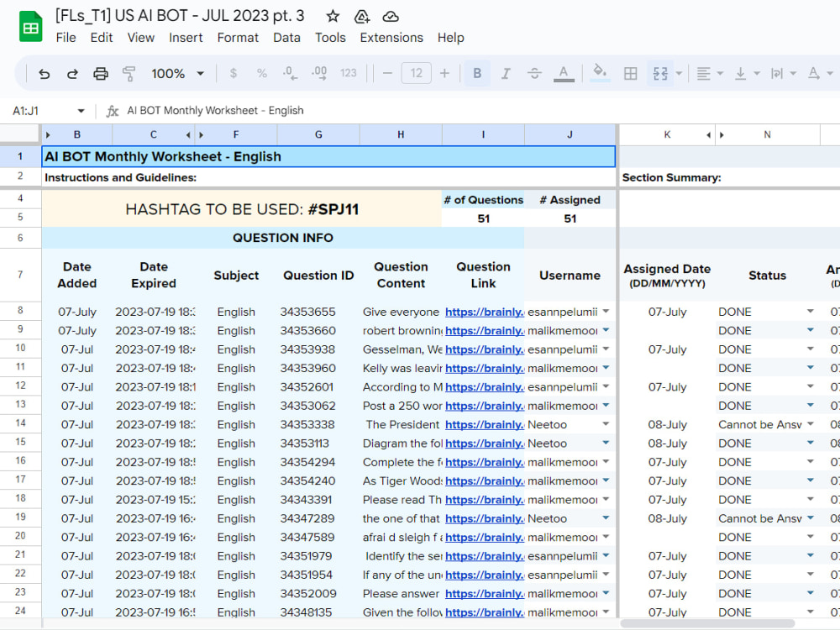Select the Paint format tool
Screen dimensions: 840x630
click(x=129, y=73)
